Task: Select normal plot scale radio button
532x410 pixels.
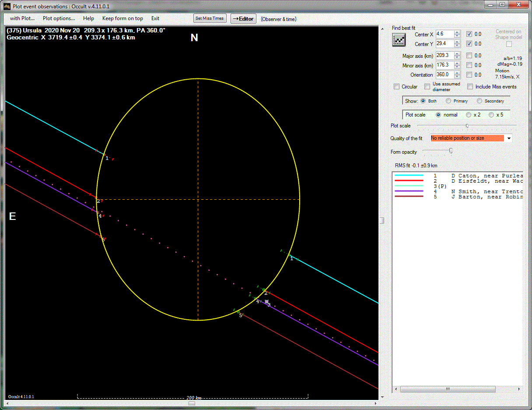Action: [438, 115]
